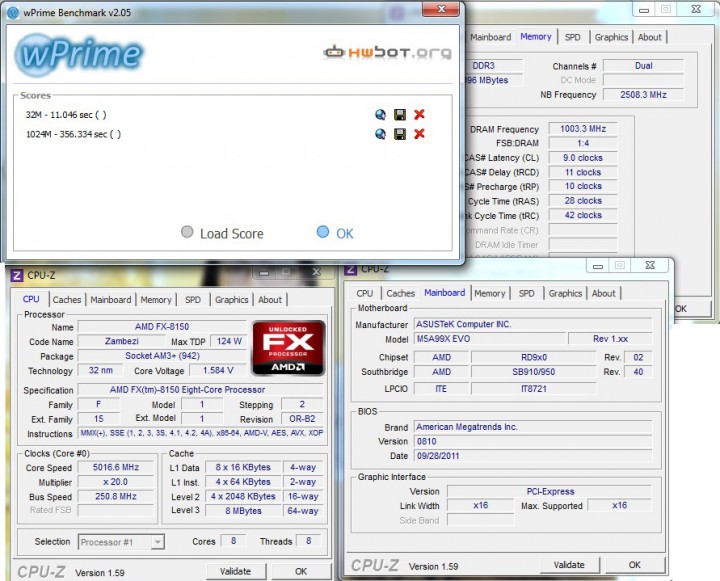Click the Core Speed 5016.6 MHz value
The height and width of the screenshot is (581, 720).
[116, 468]
